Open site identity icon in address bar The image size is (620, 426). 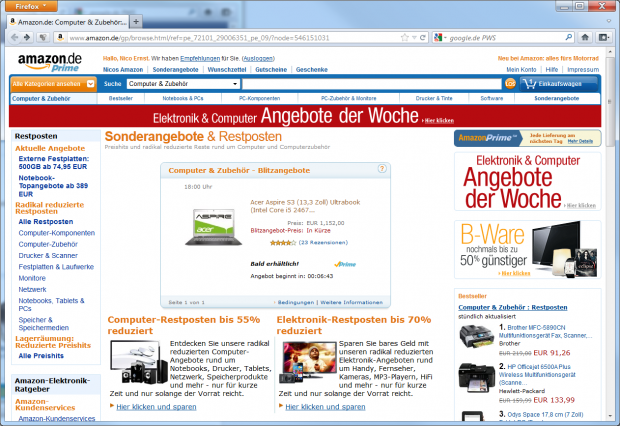pos(60,38)
